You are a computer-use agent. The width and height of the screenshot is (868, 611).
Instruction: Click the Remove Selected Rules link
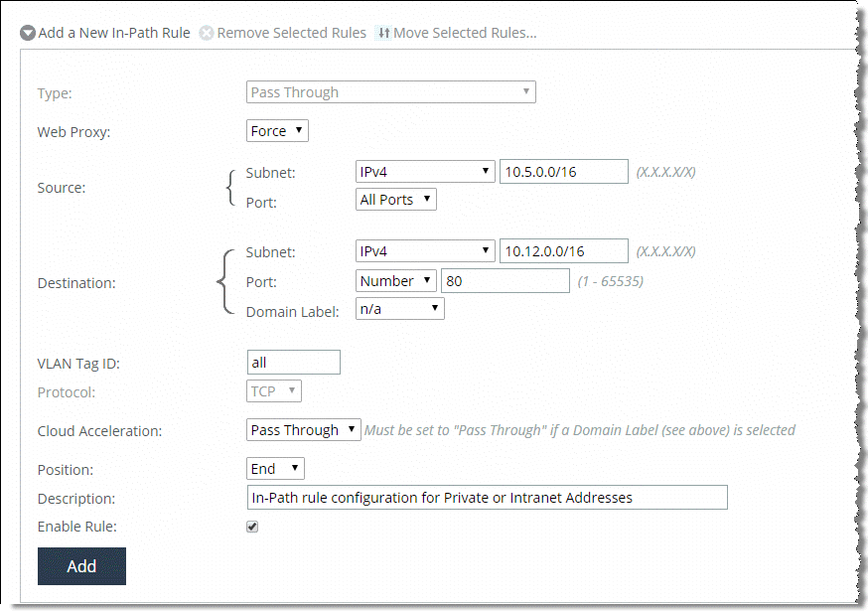[291, 33]
